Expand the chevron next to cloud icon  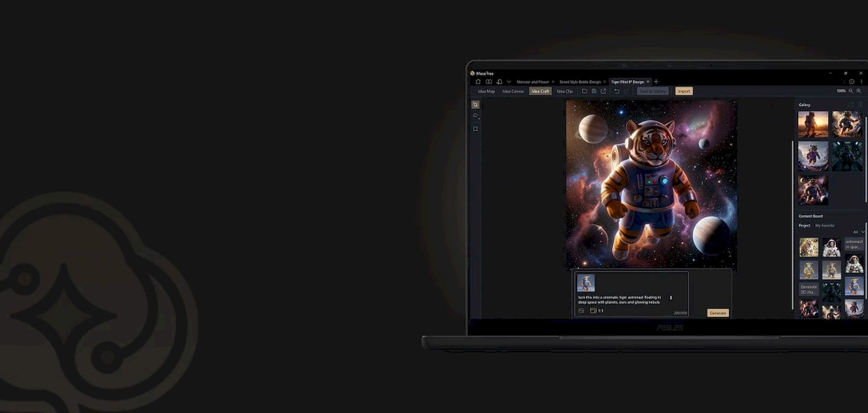[x=509, y=82]
